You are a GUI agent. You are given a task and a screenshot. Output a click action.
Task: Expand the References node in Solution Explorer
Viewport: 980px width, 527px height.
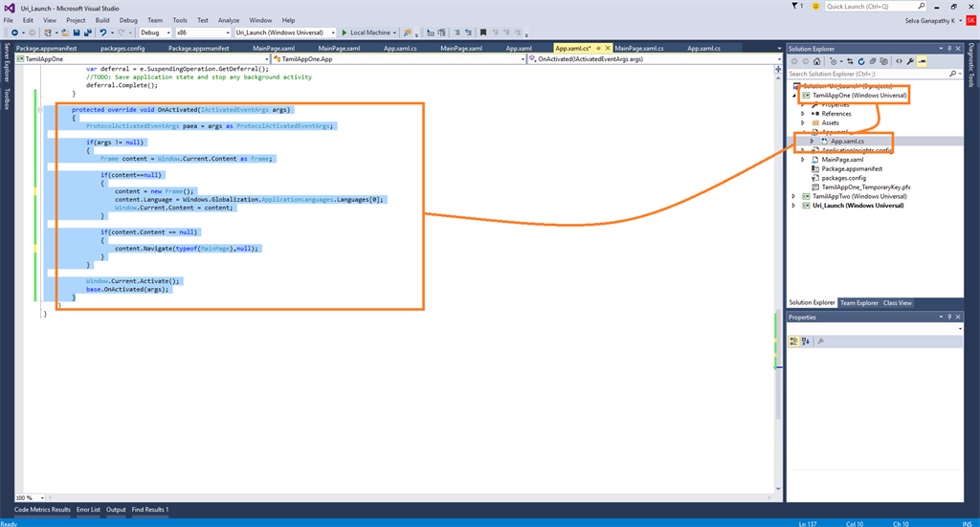click(803, 114)
